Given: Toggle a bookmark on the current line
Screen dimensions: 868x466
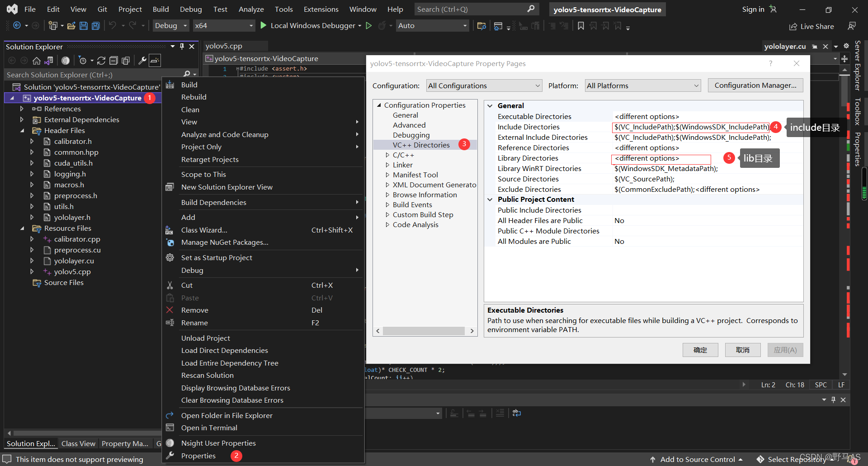Looking at the screenshot, I should click(x=581, y=26).
